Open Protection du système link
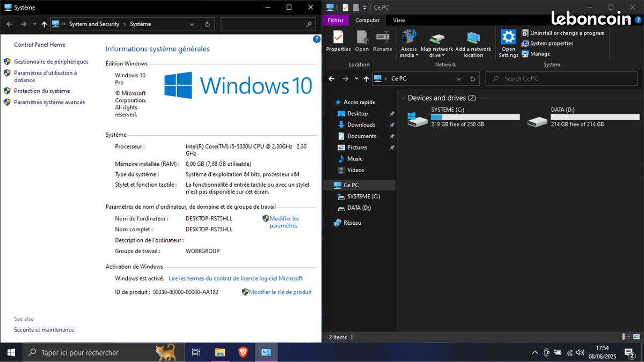Screen dimensions: 644x362 pyautogui.click(x=42, y=91)
